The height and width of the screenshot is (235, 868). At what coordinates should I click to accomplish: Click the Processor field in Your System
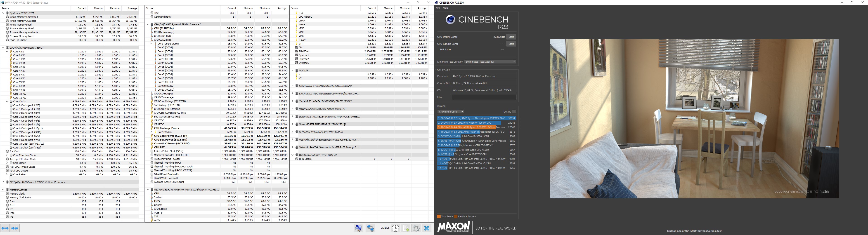pos(484,76)
